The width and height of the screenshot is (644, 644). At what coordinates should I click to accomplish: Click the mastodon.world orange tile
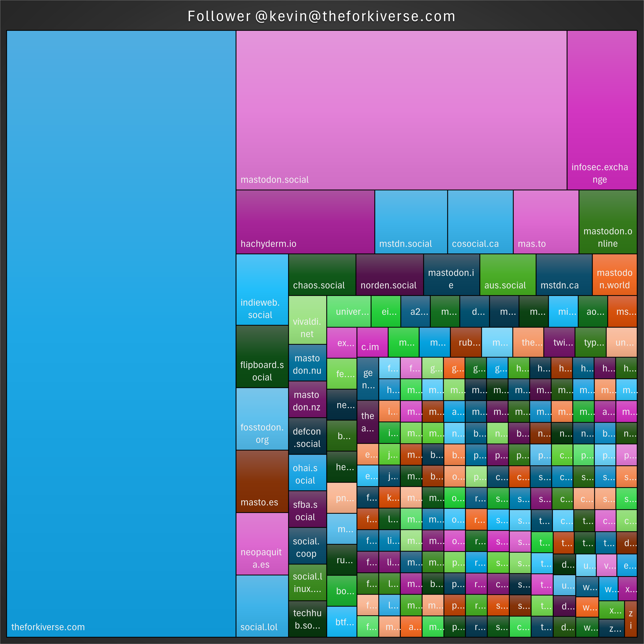[614, 275]
